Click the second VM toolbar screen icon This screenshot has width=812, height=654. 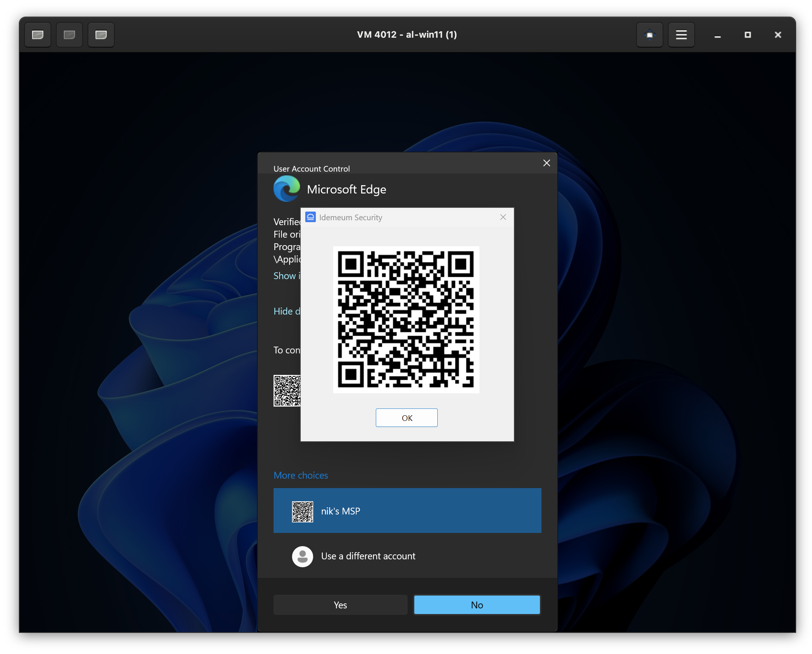point(69,35)
